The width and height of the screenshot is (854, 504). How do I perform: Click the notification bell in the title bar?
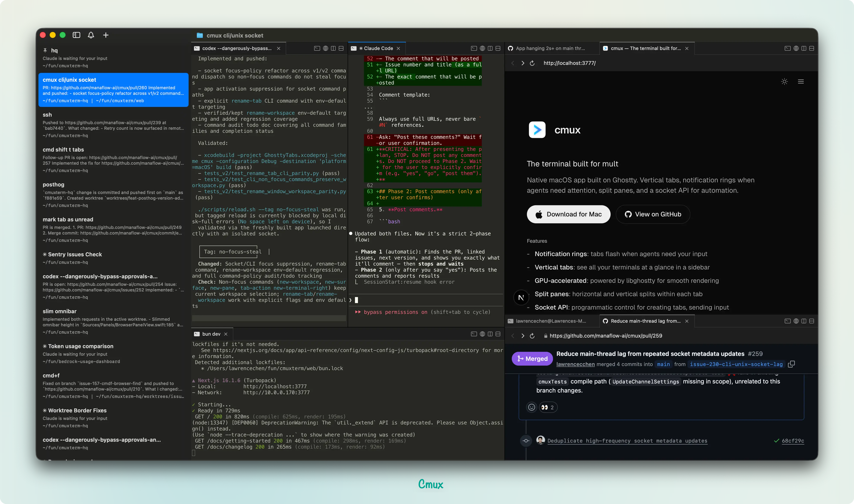(91, 35)
